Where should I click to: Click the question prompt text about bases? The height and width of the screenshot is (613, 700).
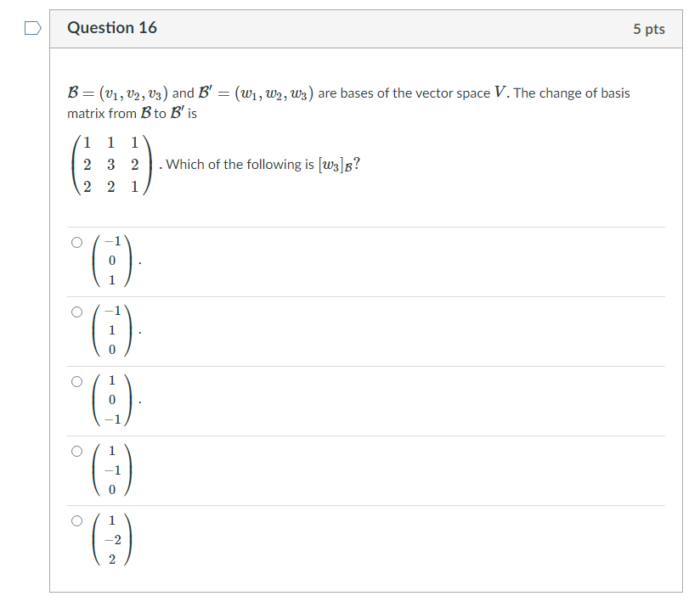(x=255, y=93)
